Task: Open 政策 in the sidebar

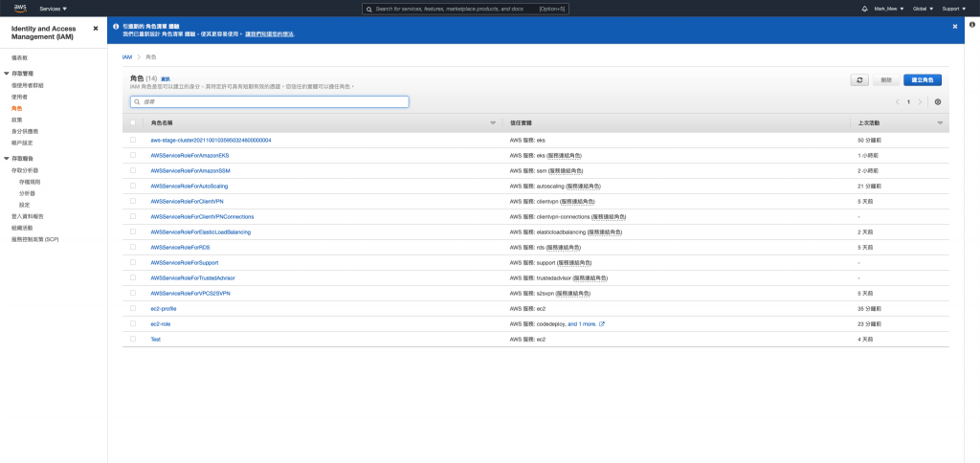Action: click(x=17, y=120)
